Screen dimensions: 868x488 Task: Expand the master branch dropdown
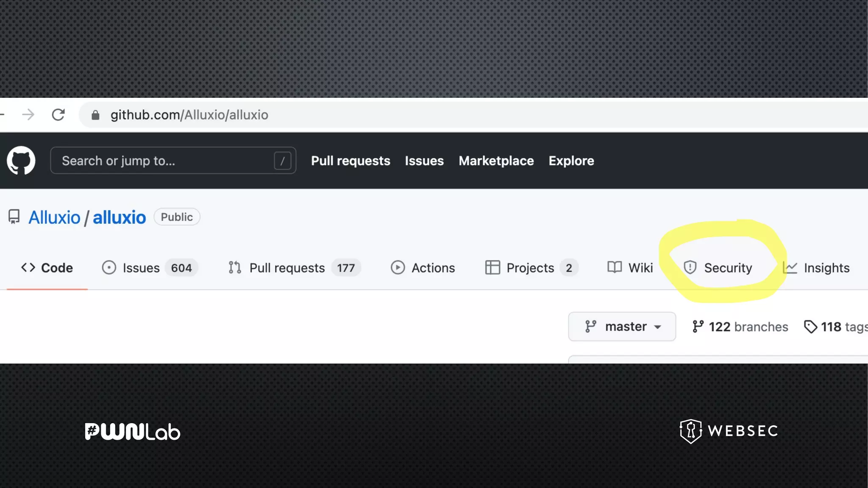pyautogui.click(x=622, y=327)
